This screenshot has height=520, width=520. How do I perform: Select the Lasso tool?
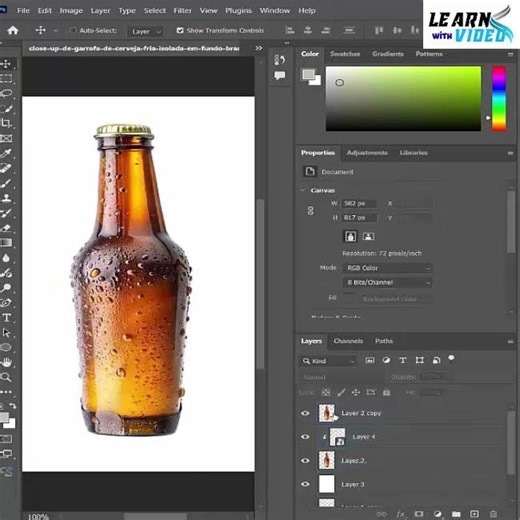coord(6,93)
